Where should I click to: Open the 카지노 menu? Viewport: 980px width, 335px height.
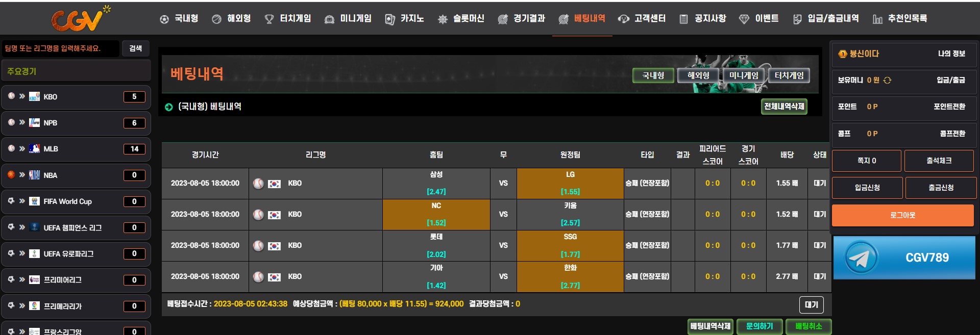pyautogui.click(x=405, y=19)
